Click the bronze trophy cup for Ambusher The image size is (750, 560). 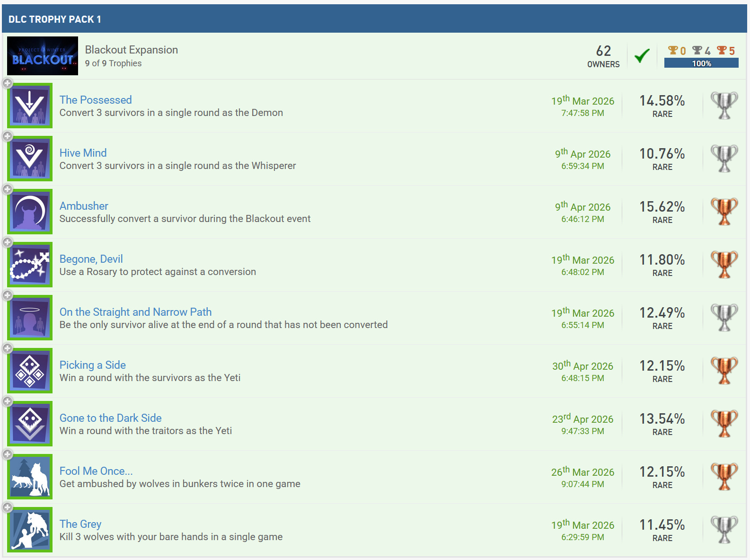[724, 212]
